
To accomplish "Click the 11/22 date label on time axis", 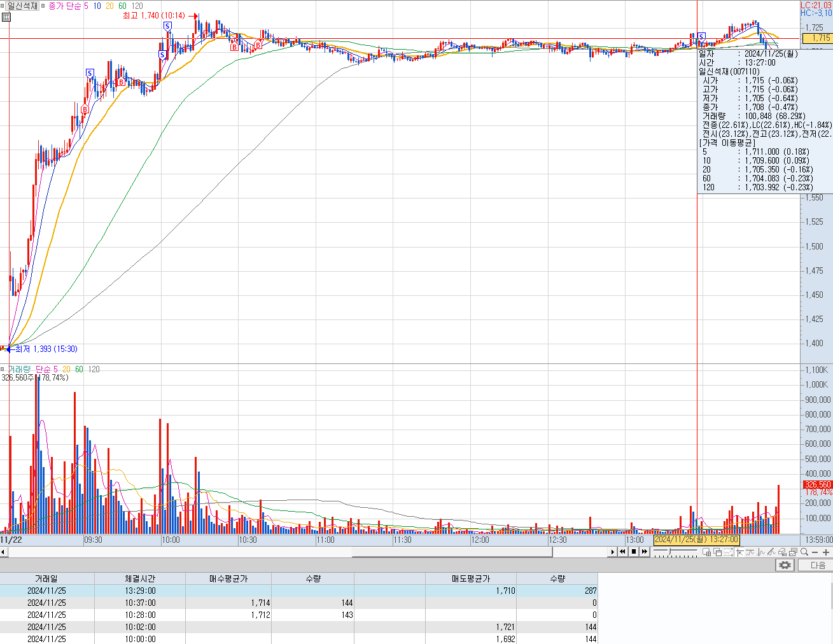I will (x=11, y=540).
